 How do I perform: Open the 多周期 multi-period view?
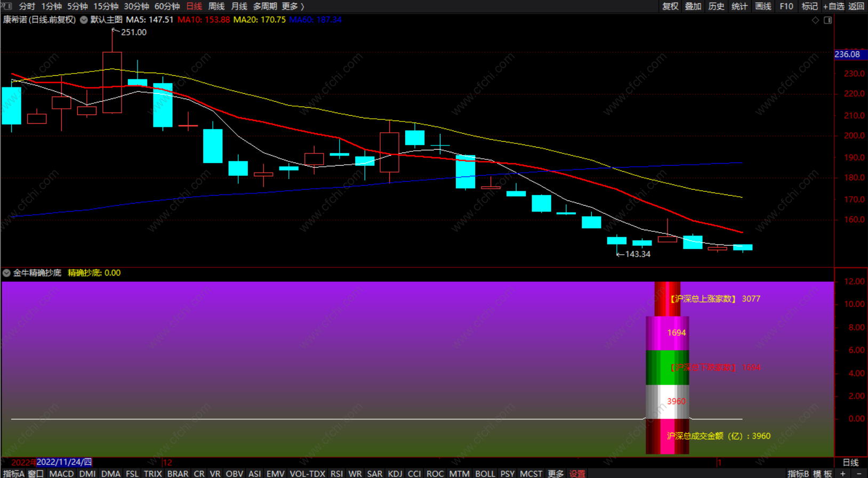pyautogui.click(x=265, y=6)
